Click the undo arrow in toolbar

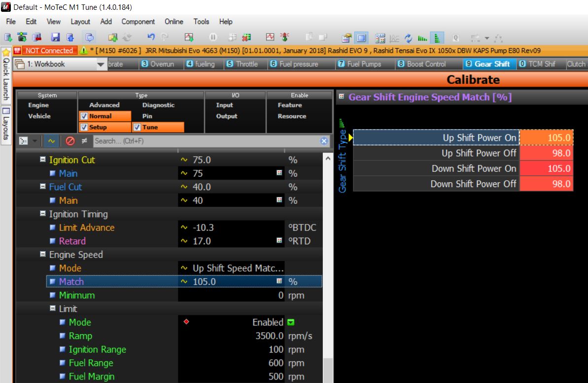151,37
